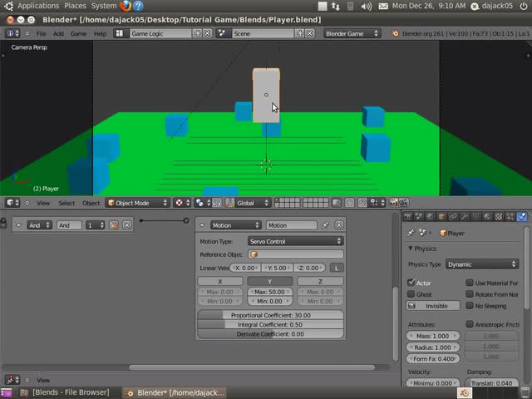
Task: Open the Object Mode dropdown
Action: click(x=138, y=203)
